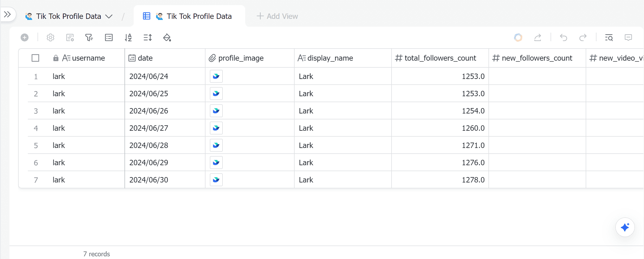This screenshot has height=259, width=644.
Task: Select date cell 2024/06/27
Action: [x=165, y=128]
